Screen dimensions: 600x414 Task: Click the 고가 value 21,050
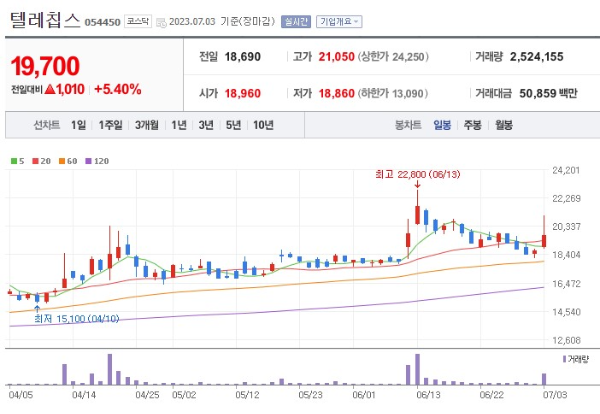(337, 57)
